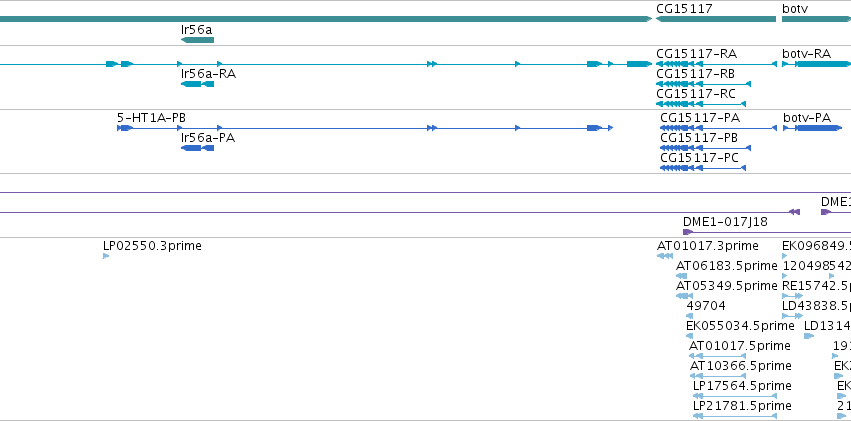Select the AT01017.5prime feature line
The image size is (851, 421).
click(x=717, y=356)
